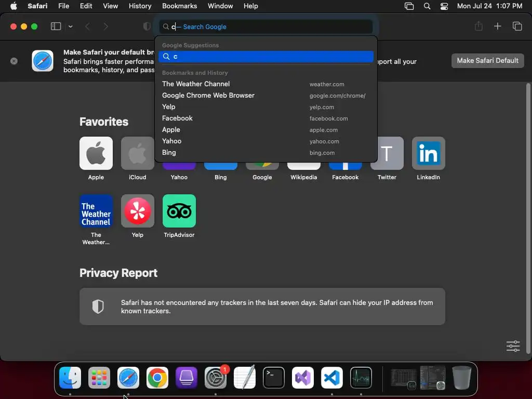
Task: Open the Bookmarks menu
Action: click(x=179, y=6)
